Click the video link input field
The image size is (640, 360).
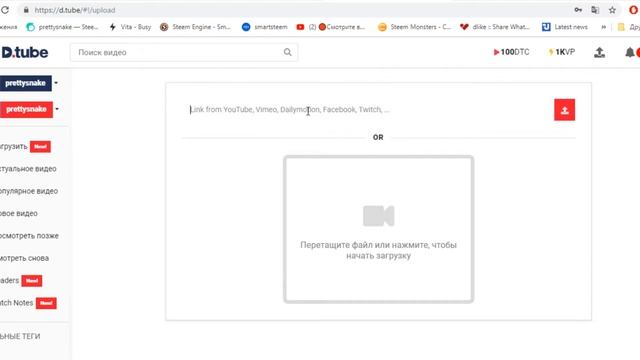367,110
